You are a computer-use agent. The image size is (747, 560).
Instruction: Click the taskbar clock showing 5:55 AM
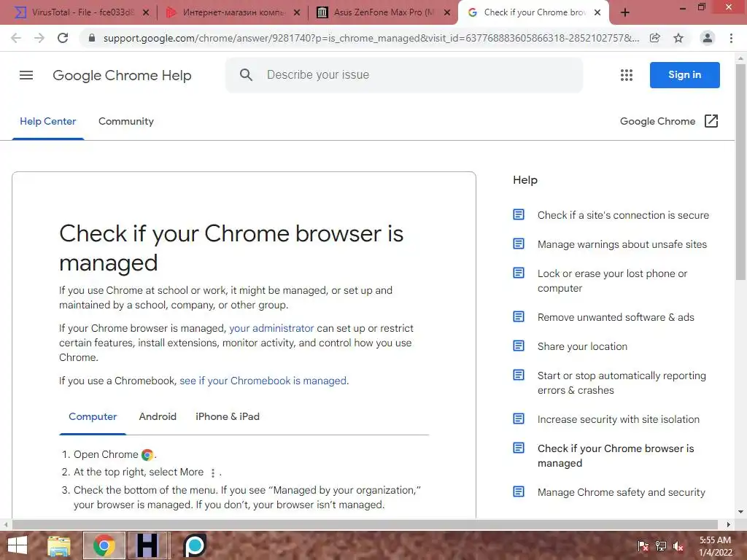point(715,546)
